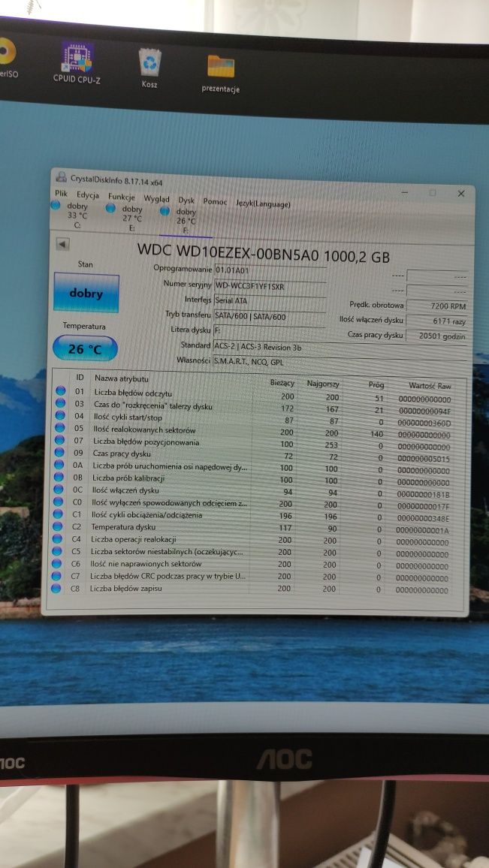Click the Tryb transferu SATA/600 field
The height and width of the screenshot is (868, 489).
coord(269,317)
